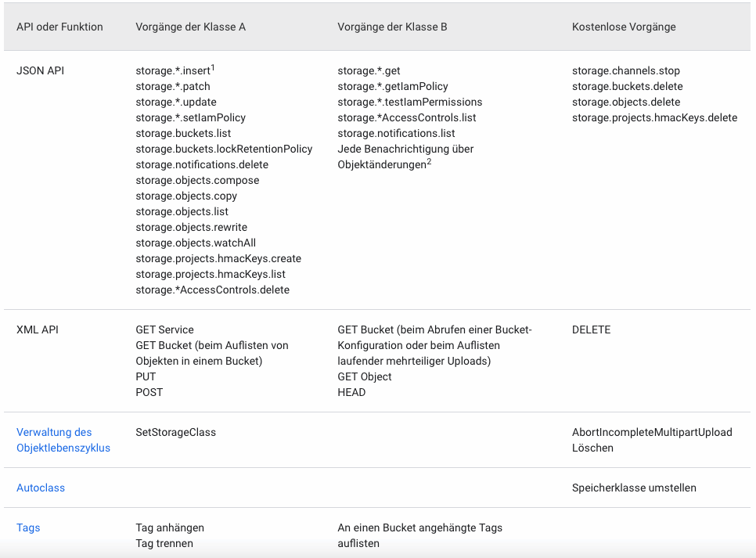Select the Speicherklasse umstellen entry
756x558 pixels.
click(634, 488)
